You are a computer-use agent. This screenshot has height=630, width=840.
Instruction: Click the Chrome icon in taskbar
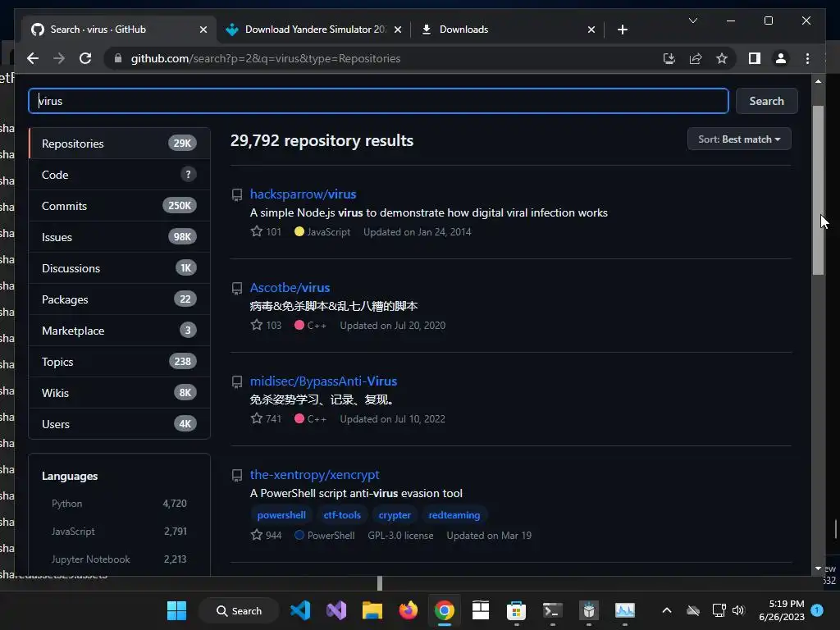click(x=444, y=610)
